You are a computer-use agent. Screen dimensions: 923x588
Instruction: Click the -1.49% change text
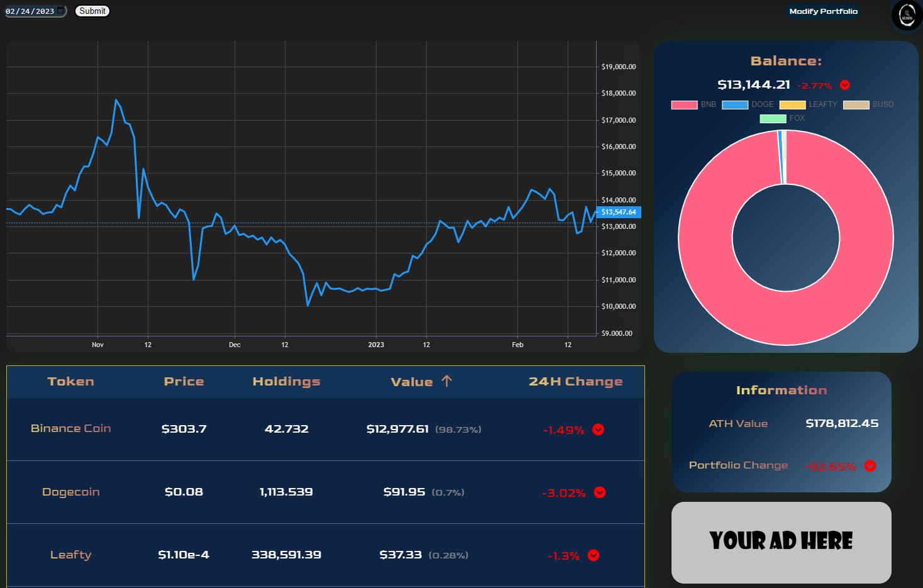click(564, 430)
